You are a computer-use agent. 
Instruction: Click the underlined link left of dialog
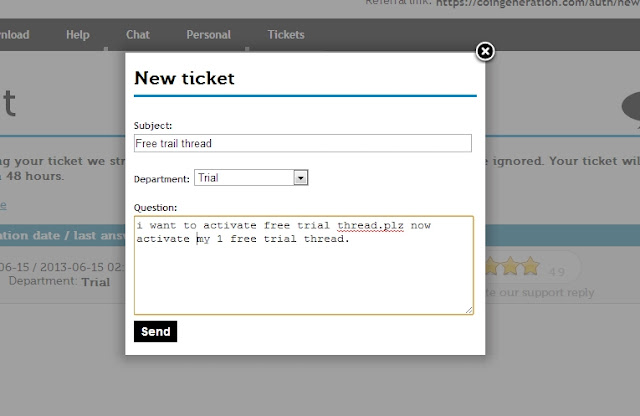[3, 205]
